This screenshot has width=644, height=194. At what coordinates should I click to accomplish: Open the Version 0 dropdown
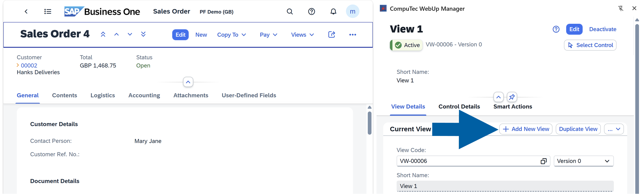[x=584, y=161]
